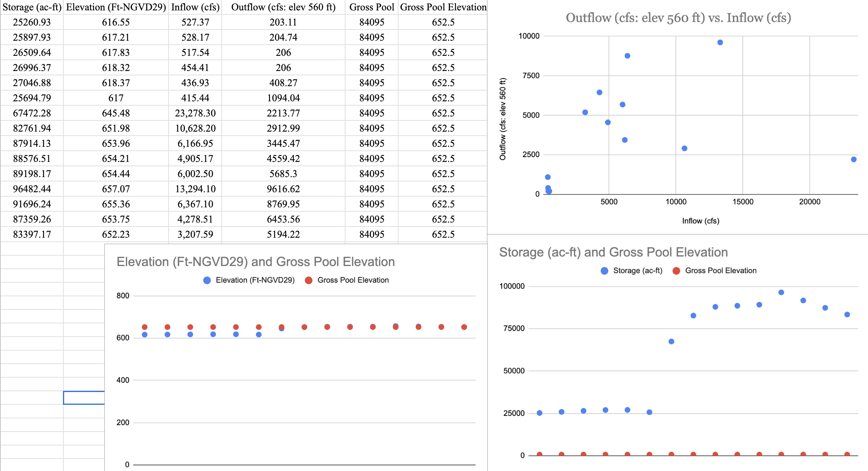The height and width of the screenshot is (471, 868).
Task: Click red Gross Pool Elevation legend dot in elevation chart
Action: [308, 280]
